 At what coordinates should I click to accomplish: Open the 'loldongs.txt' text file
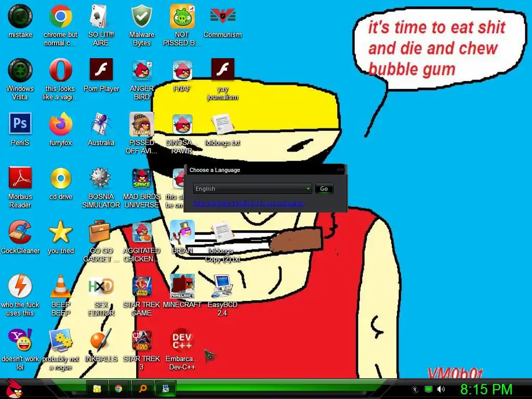222,124
